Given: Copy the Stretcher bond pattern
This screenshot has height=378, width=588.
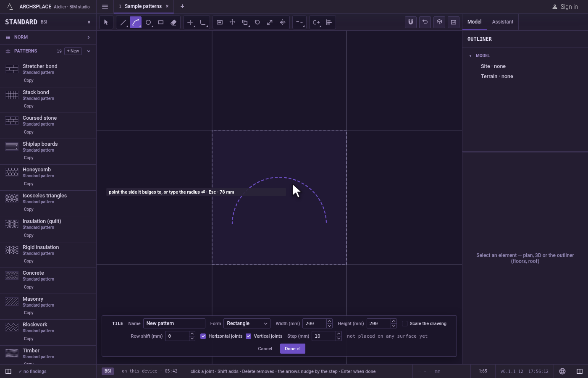Looking at the screenshot, I should [29, 81].
